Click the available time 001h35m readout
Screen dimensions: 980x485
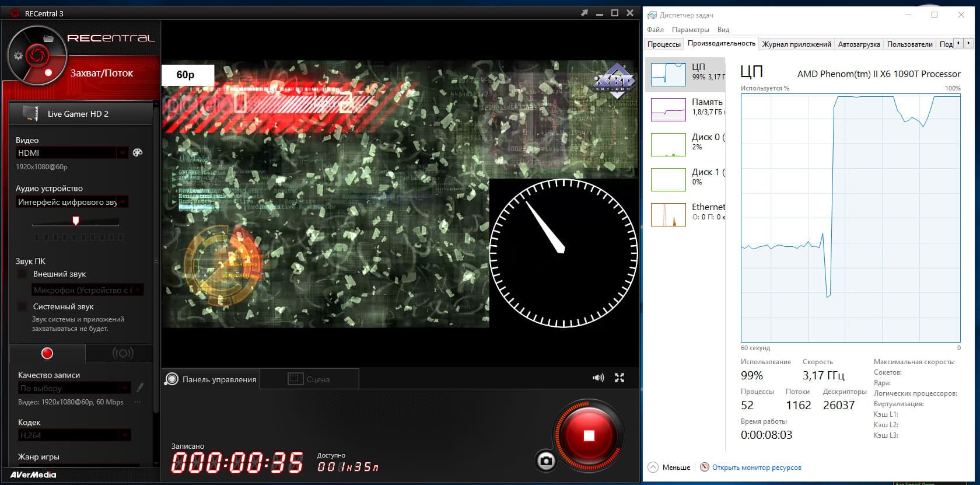[x=348, y=467]
